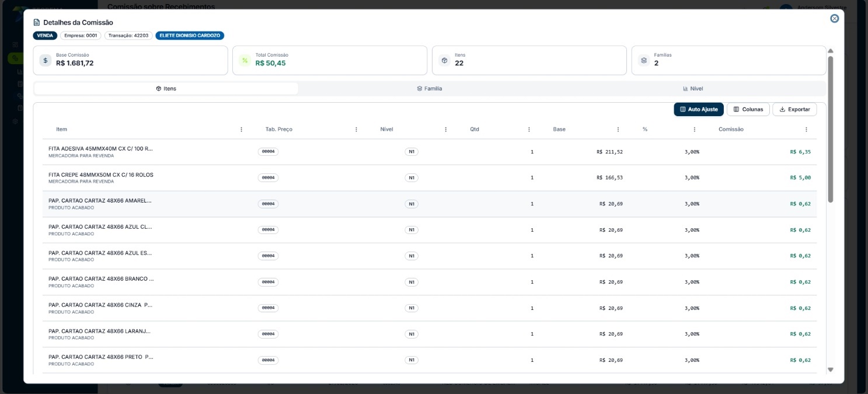Image resolution: width=868 pixels, height=394 pixels.
Task: Click the scrollbar down arrow
Action: (831, 369)
